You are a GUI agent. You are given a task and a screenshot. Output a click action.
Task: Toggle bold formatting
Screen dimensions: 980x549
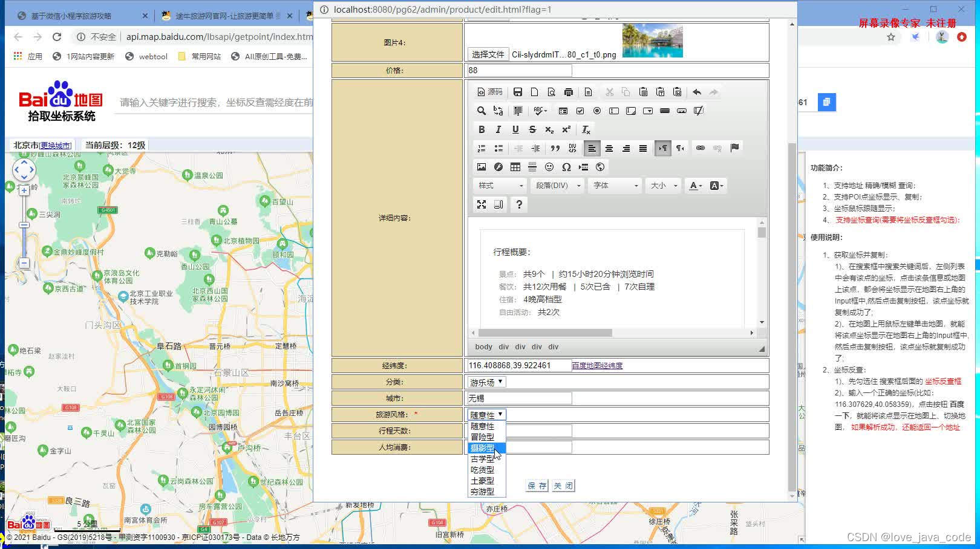pyautogui.click(x=482, y=129)
